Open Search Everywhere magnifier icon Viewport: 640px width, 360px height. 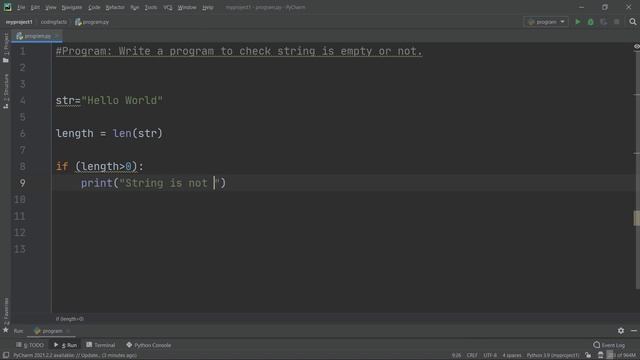[x=633, y=22]
